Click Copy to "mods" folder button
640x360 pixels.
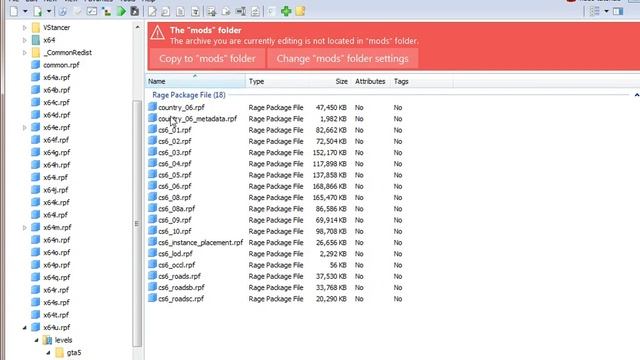(207, 59)
